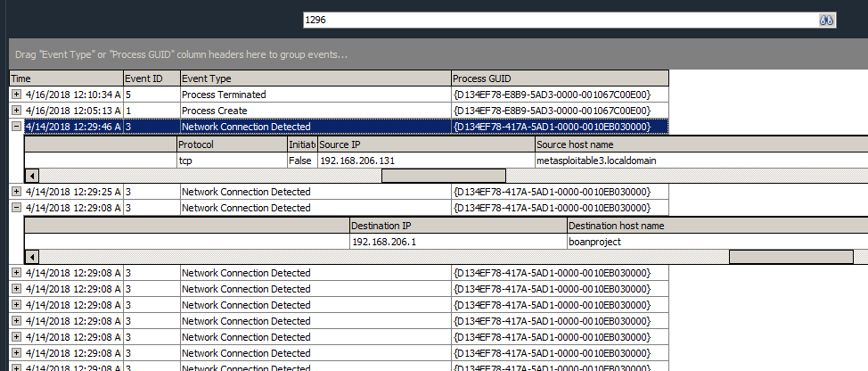Select the Process Create event type cell

[316, 111]
